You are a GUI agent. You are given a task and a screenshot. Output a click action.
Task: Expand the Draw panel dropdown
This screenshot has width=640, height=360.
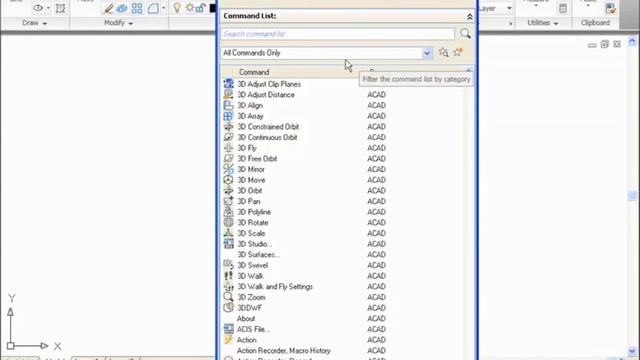(x=44, y=24)
